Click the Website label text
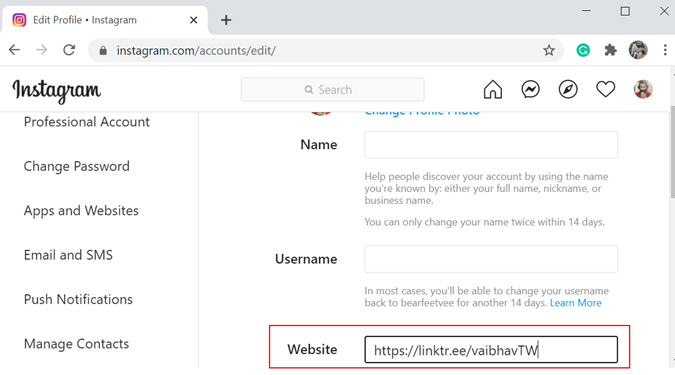Screen dimensions: 675x375 (312, 349)
